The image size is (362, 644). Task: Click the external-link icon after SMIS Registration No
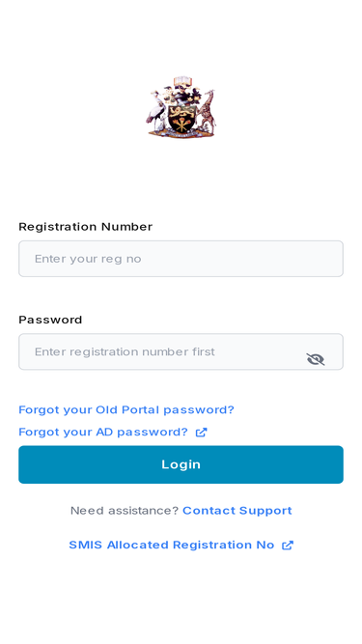point(288,545)
